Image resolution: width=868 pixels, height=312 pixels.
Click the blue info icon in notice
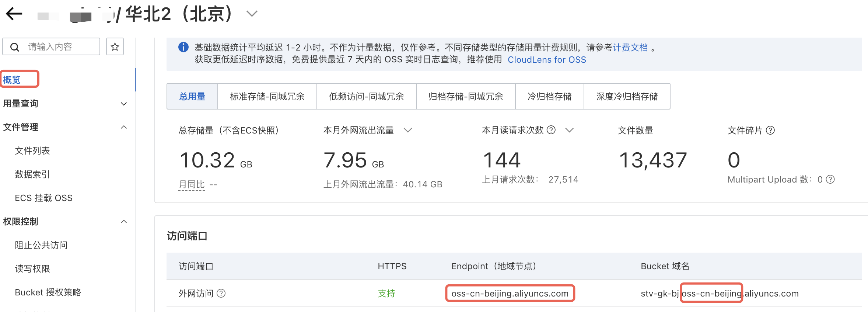183,47
